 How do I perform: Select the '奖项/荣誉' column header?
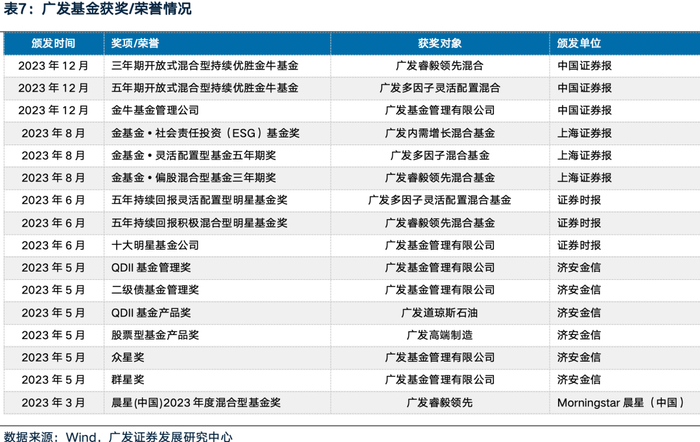135,43
